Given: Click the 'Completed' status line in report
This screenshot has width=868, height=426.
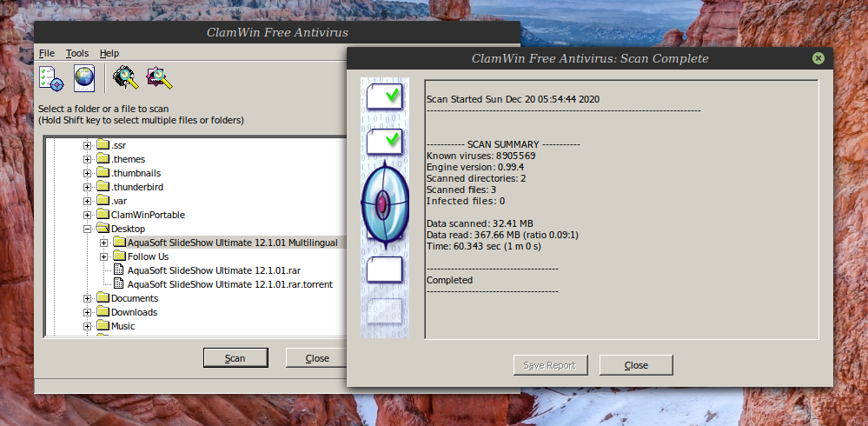Looking at the screenshot, I should pyautogui.click(x=449, y=280).
